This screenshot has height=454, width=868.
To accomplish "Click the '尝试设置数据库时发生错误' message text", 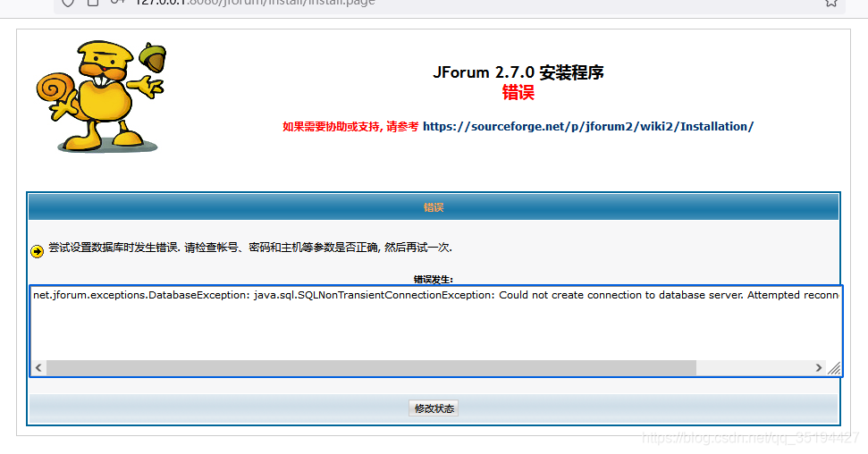I will coord(250,248).
